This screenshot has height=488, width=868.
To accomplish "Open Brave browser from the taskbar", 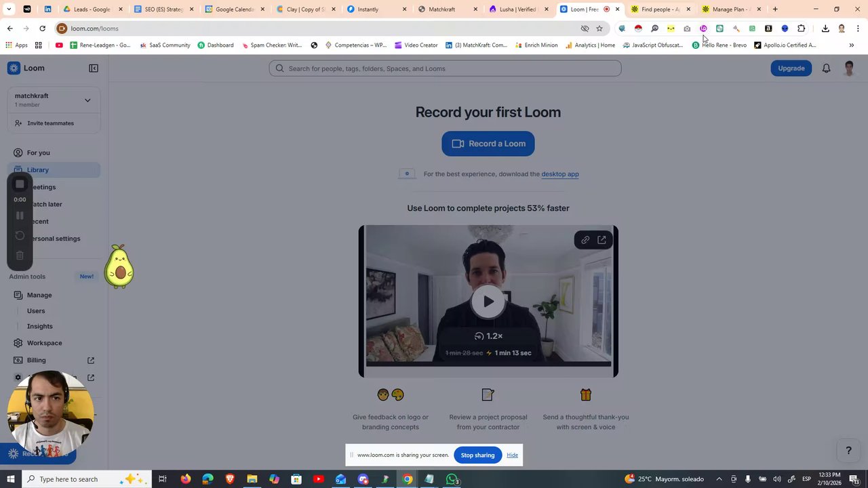I will tap(230, 479).
